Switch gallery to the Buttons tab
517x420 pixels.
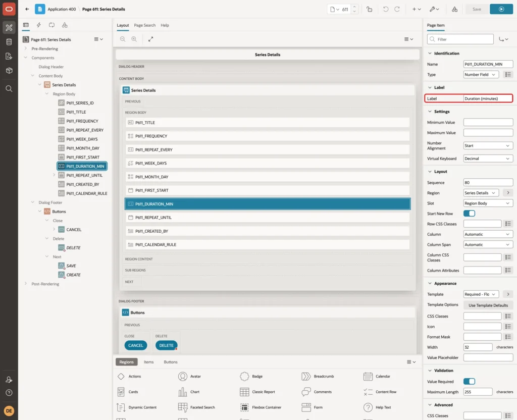(171, 362)
